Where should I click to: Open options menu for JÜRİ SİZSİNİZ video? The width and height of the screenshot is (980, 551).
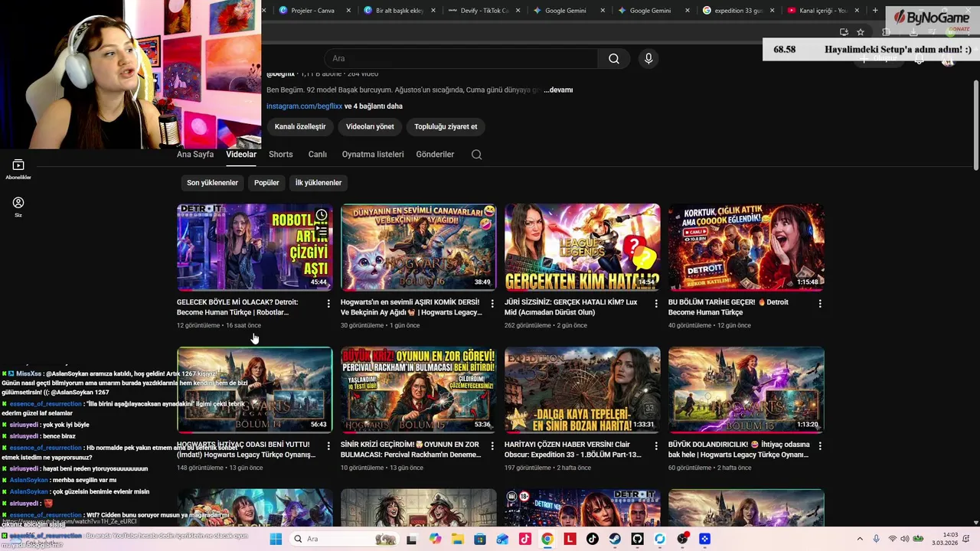click(656, 304)
